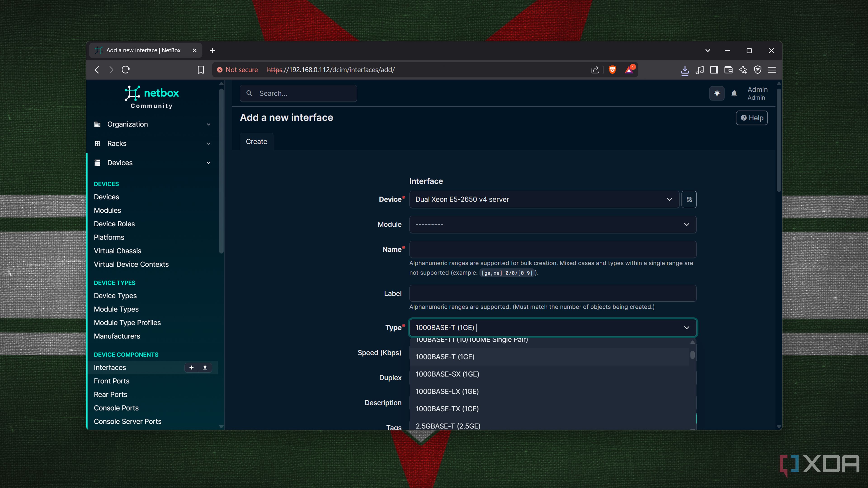The image size is (868, 488).
Task: Switch to the Create tab
Action: pos(256,141)
